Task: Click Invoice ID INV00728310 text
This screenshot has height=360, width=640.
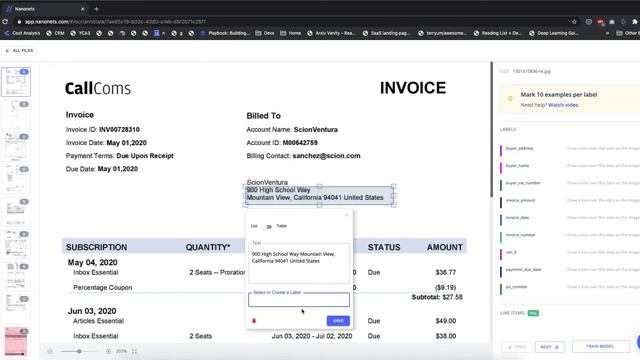Action: coord(103,129)
